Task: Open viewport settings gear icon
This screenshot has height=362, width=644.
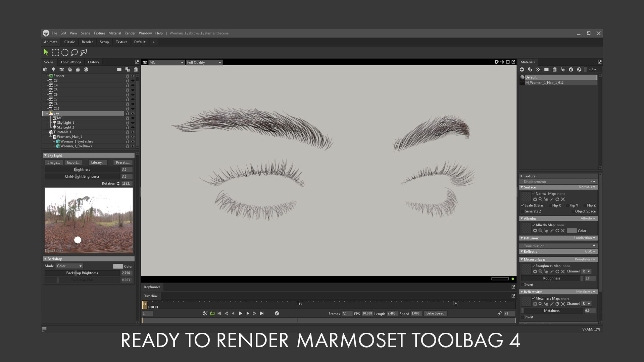Action: (496, 62)
